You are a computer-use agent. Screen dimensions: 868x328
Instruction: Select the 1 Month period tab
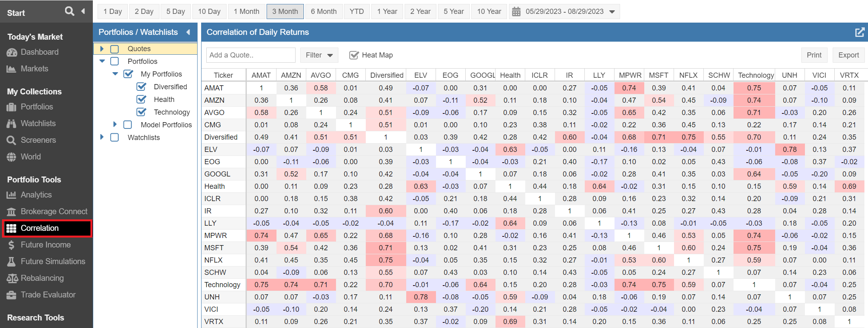pyautogui.click(x=246, y=12)
